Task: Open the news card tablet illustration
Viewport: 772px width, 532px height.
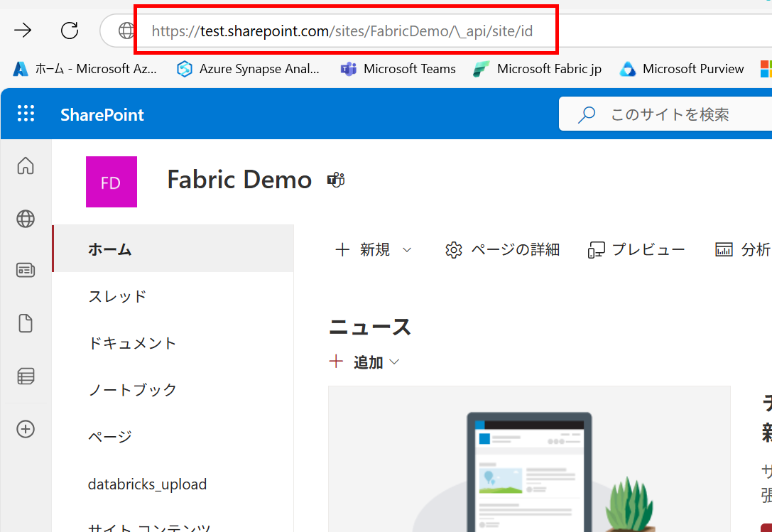Action: point(529,459)
